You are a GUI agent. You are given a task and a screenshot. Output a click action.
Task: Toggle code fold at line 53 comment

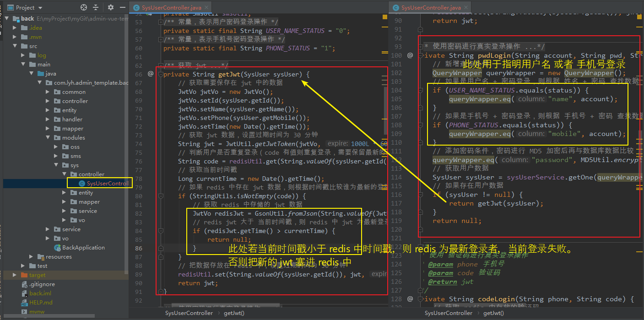[160, 22]
